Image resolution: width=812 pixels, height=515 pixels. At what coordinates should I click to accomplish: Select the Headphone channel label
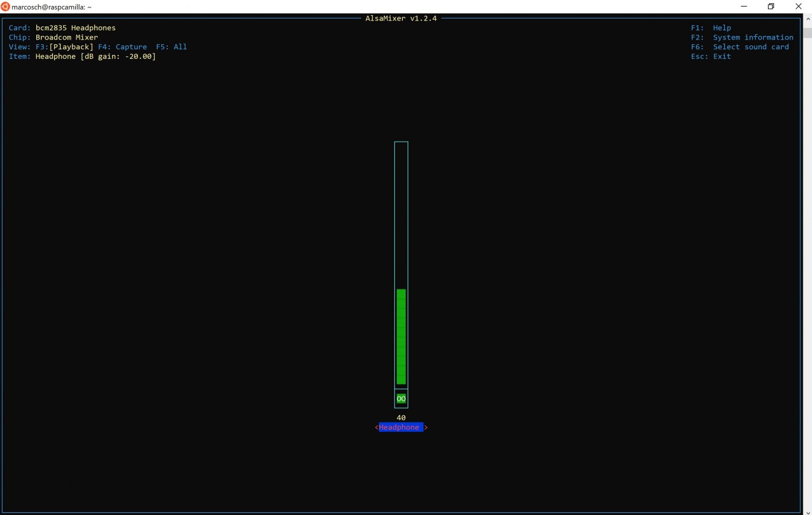(x=401, y=427)
